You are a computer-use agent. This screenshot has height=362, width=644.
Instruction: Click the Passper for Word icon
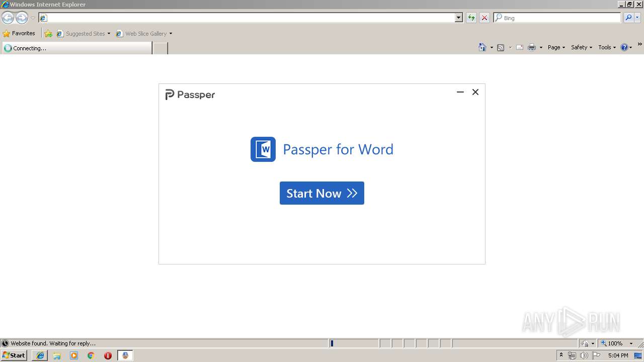[263, 149]
